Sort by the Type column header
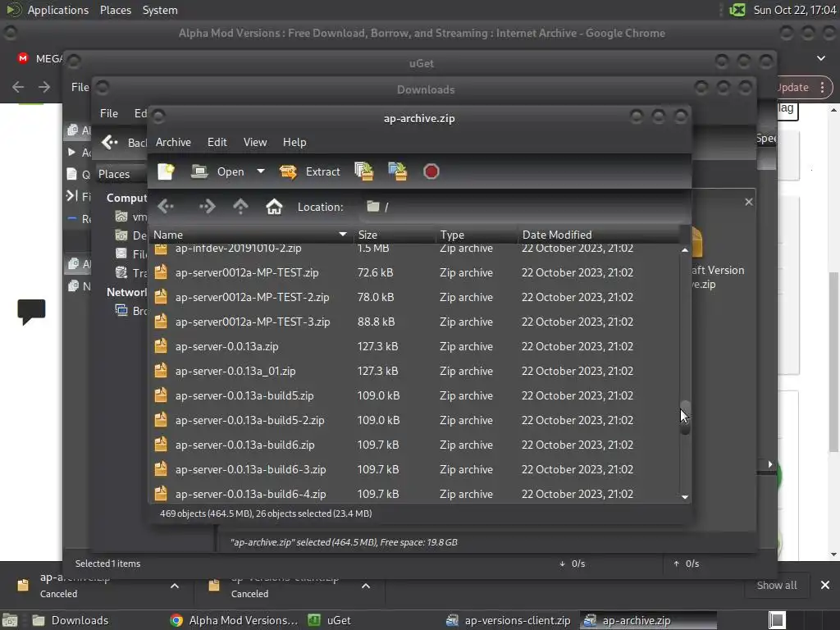Viewport: 840px width, 630px height. coord(477,235)
